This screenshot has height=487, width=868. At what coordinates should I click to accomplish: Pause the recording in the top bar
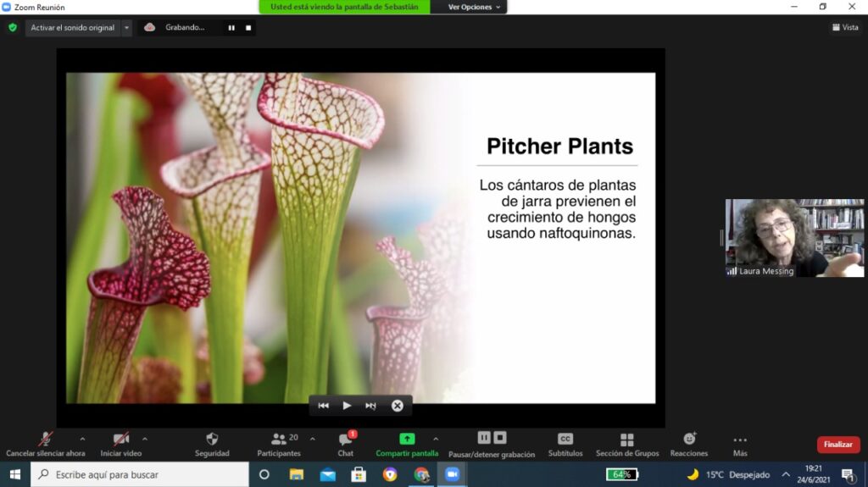(231, 27)
